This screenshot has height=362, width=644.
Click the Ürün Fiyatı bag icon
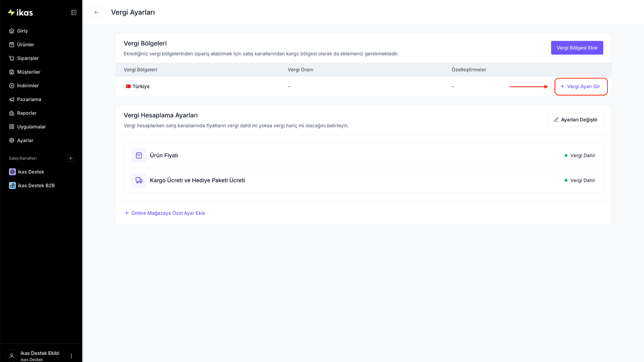(139, 156)
